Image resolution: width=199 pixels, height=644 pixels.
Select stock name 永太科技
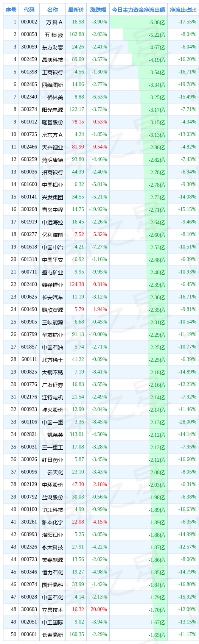coord(53,547)
